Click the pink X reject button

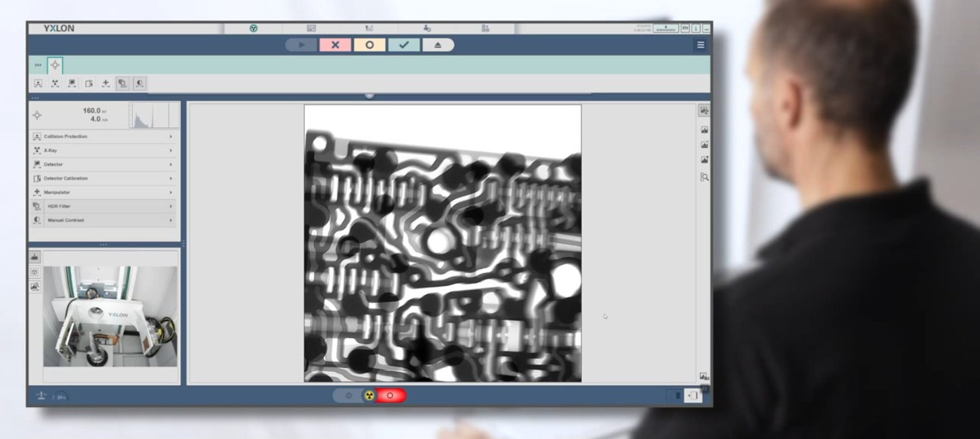pos(336,45)
